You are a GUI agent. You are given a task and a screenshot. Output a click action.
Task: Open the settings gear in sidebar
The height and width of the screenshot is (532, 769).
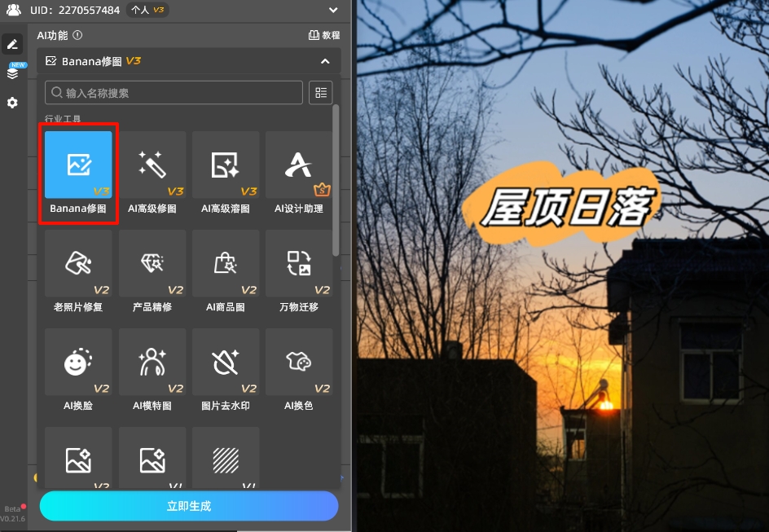[x=12, y=103]
